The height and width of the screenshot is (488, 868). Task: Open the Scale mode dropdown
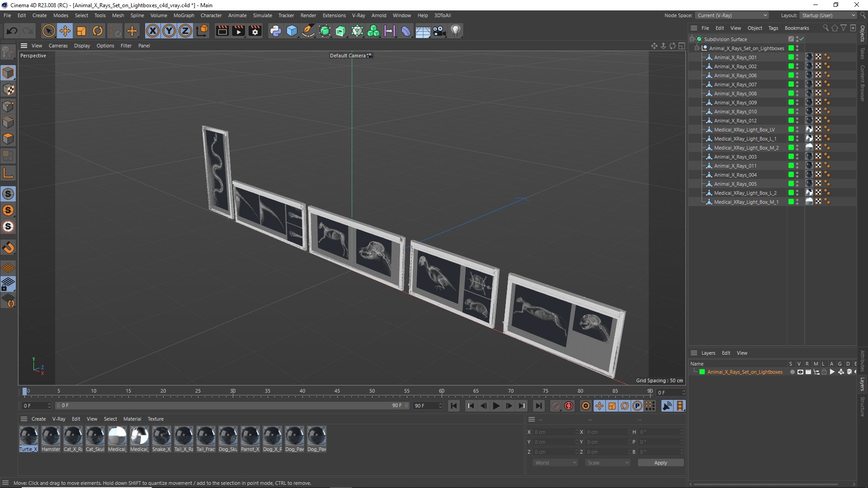[x=608, y=463]
